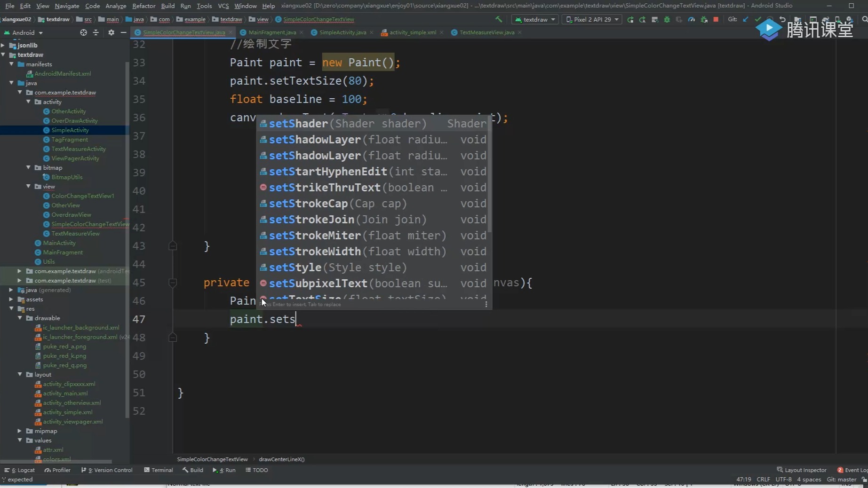Click the Search Everywhere magnifier icon
This screenshot has height=488, width=868.
(864, 19)
